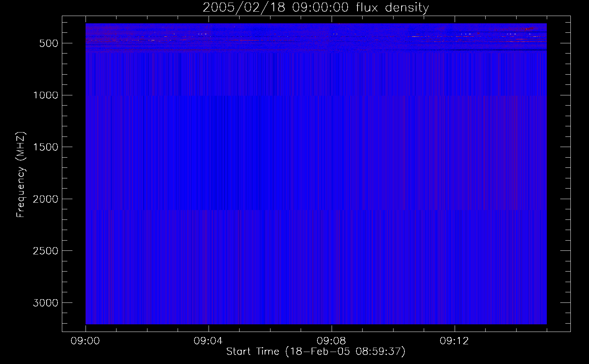Click the "Start Time (18-Feb-05 08:59:37)" label
Screen dimensions: 589x364
[x=316, y=352]
